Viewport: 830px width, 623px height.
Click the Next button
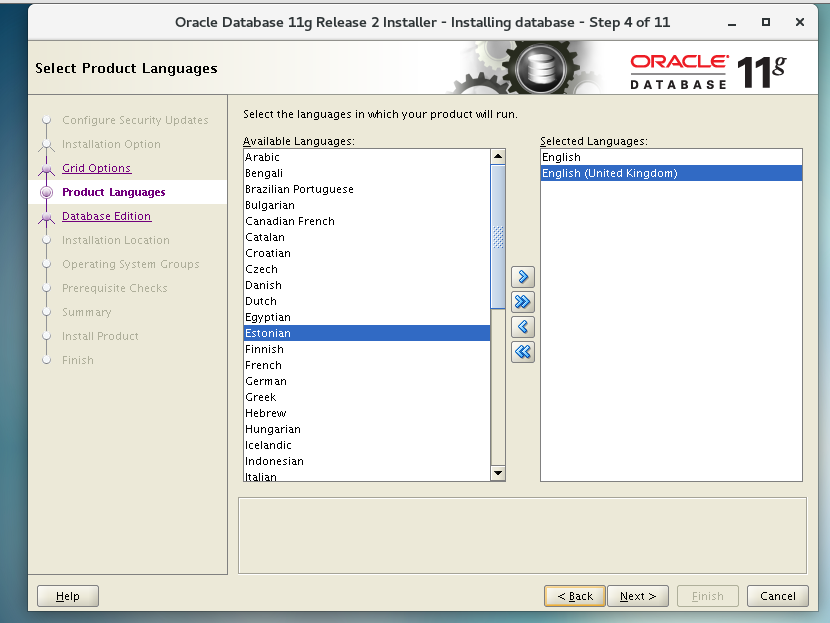[638, 596]
